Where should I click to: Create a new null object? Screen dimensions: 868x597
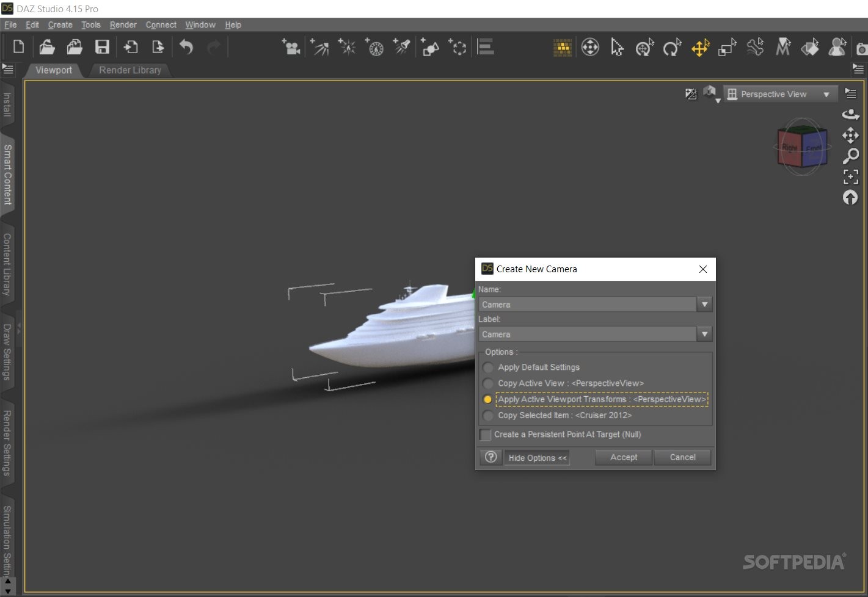click(458, 47)
